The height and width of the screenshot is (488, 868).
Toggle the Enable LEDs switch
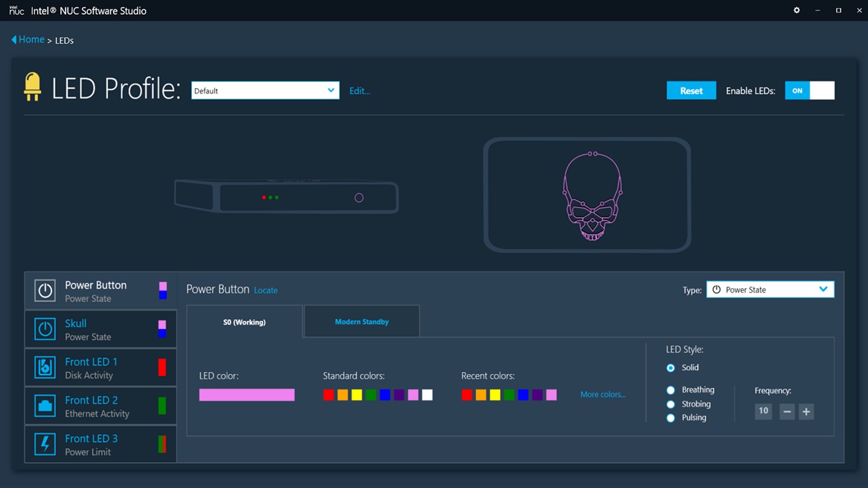pyautogui.click(x=809, y=91)
